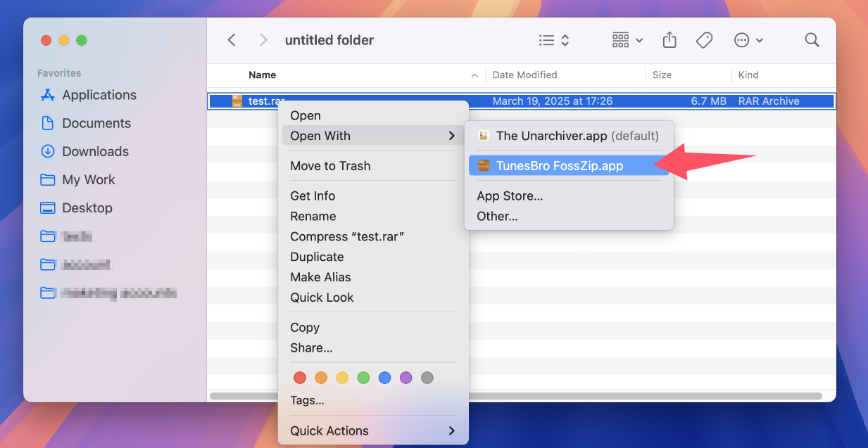Click the green zoom window button
The height and width of the screenshot is (448, 868).
pos(82,40)
